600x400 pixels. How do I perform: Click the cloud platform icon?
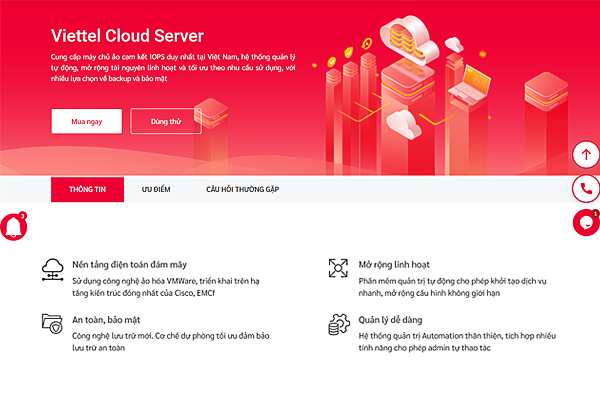(52, 270)
